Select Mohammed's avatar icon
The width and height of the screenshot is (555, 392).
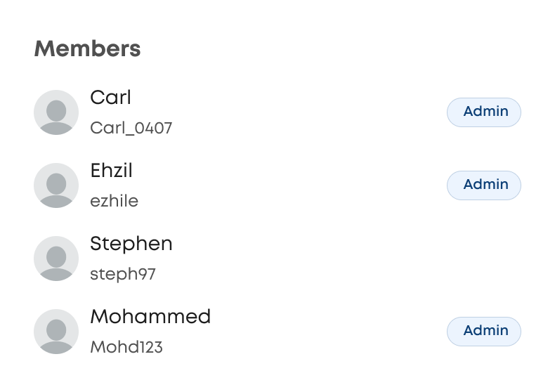point(56,332)
